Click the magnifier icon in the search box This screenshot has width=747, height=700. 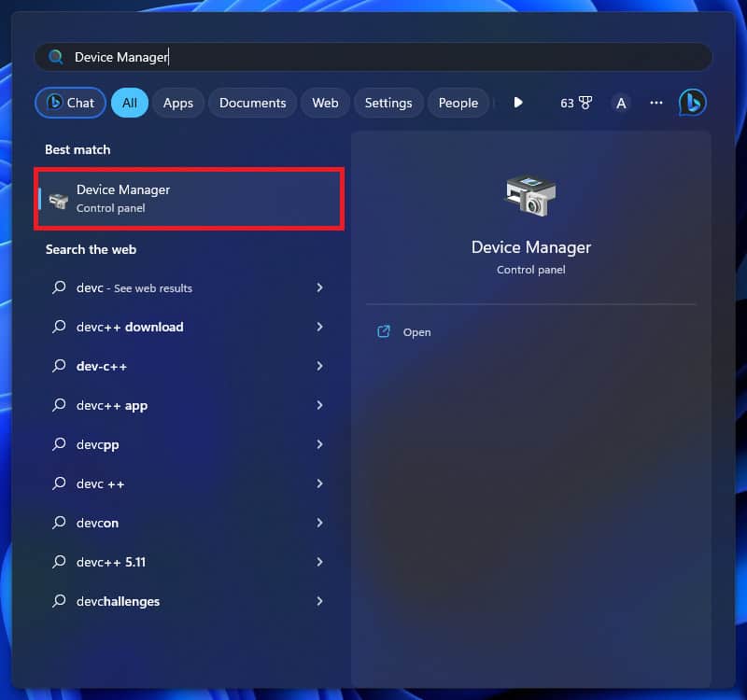pos(56,57)
